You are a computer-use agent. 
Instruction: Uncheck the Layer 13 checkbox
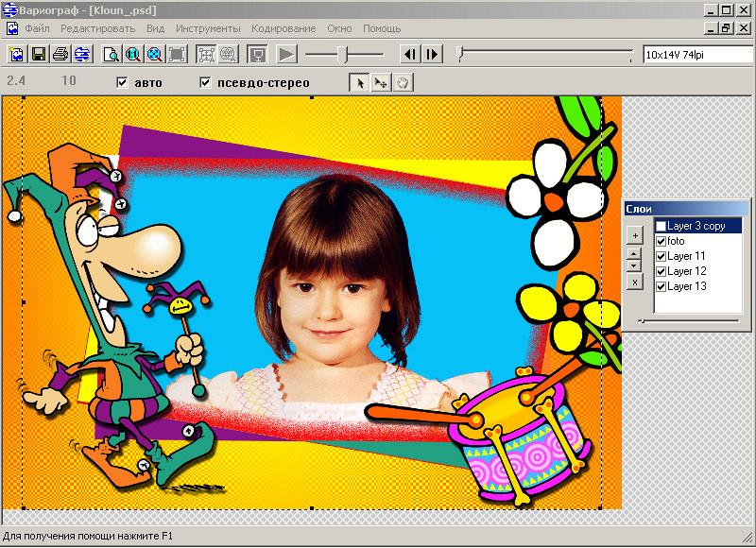[661, 286]
